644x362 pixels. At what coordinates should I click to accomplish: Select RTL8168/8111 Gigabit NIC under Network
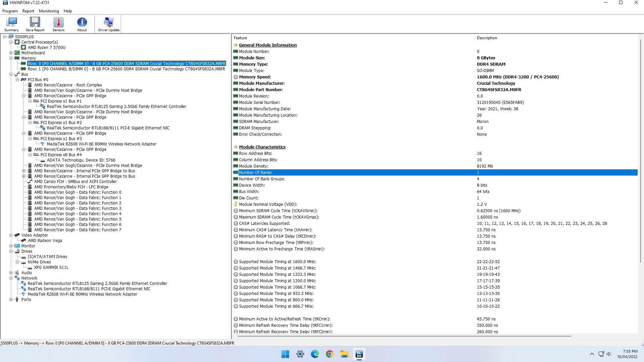tap(89, 289)
